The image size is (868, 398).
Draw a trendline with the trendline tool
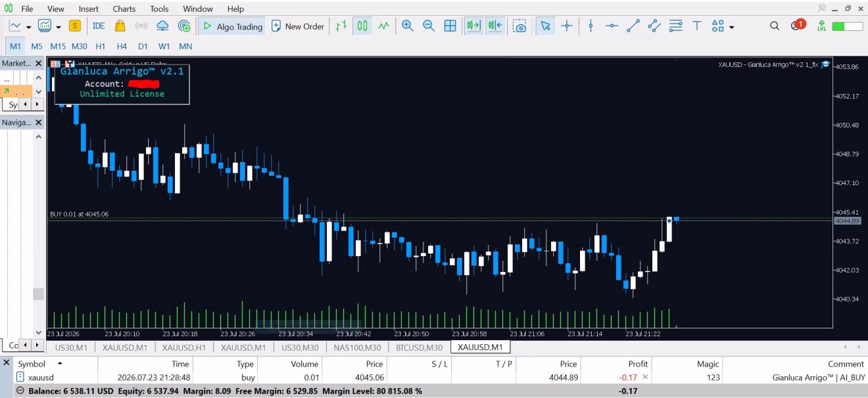633,26
